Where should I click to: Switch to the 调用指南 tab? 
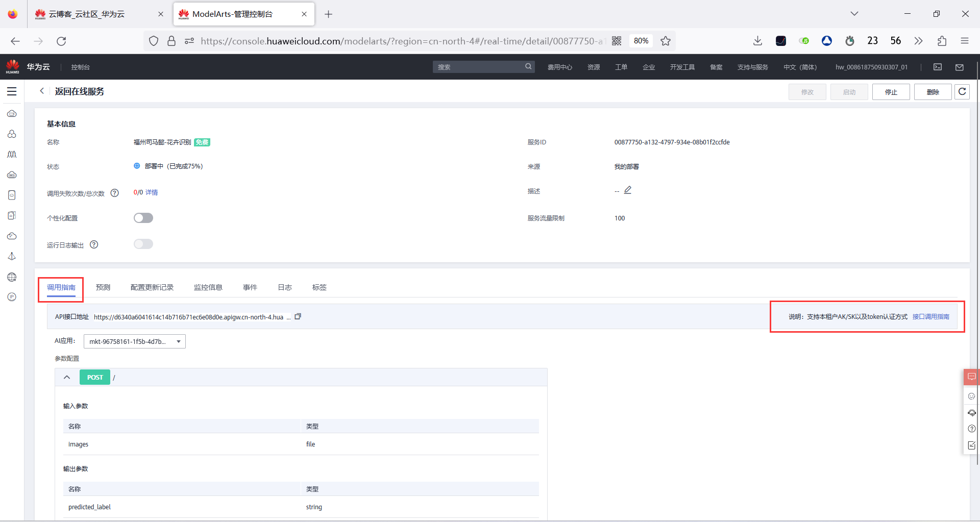coord(61,287)
